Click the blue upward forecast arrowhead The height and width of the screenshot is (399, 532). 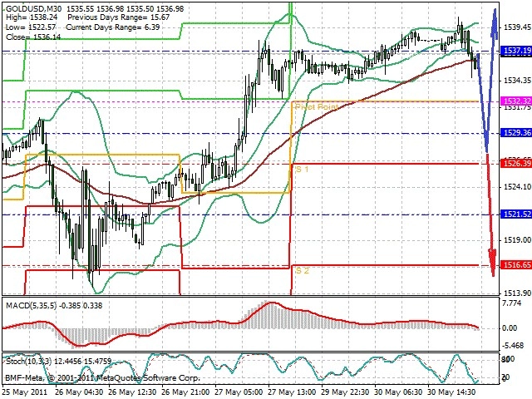pos(495,24)
